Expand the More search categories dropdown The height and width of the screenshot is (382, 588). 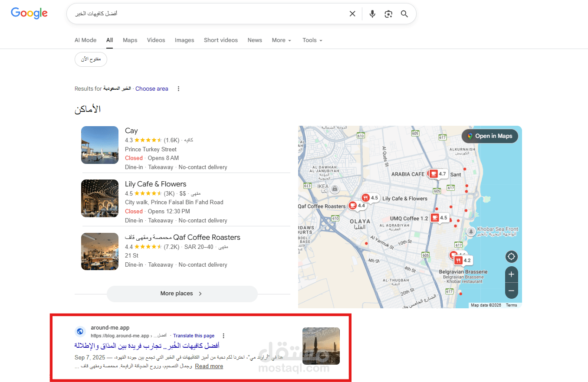tap(282, 40)
